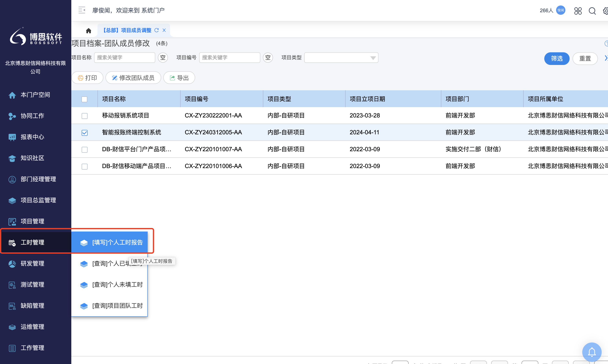
Task: Toggle the select-all header checkbox
Action: (84, 99)
